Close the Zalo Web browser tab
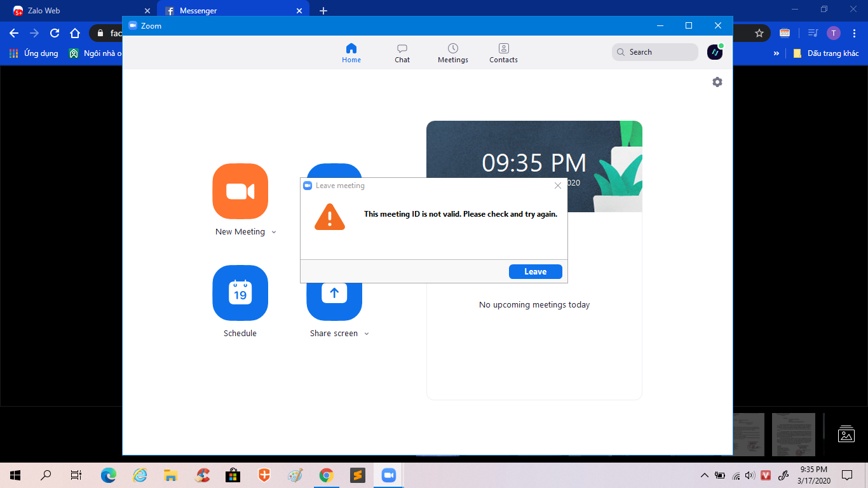This screenshot has height=488, width=868. tap(147, 11)
